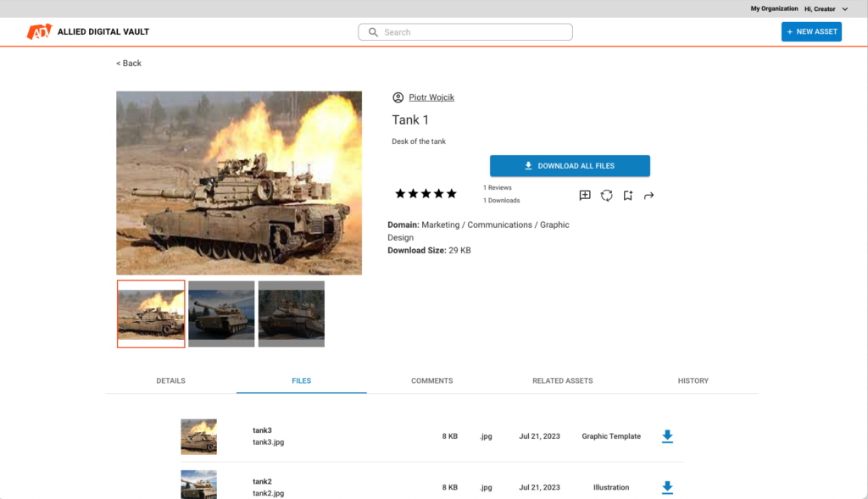Viewport: 868px width, 499px height.
Task: Share the asset using the arrow icon
Action: click(x=649, y=196)
